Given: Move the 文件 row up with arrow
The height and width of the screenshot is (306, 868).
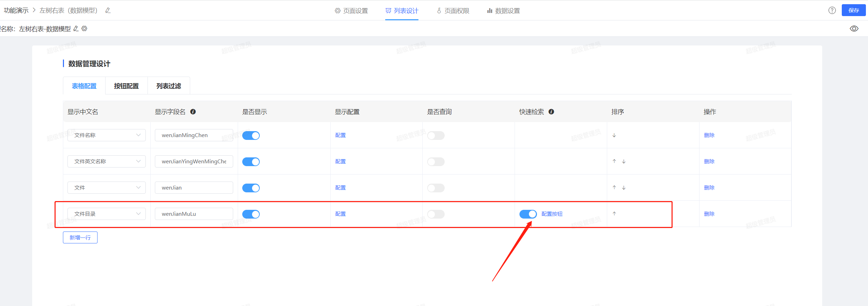Looking at the screenshot, I should click(x=614, y=187).
